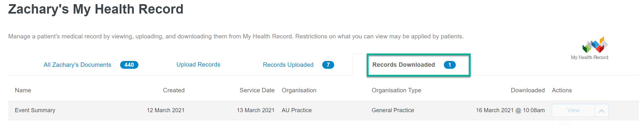Sort by the Created column header

click(x=174, y=90)
